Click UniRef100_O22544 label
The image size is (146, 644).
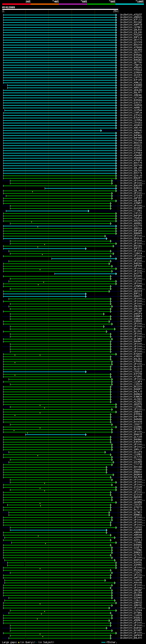(x=131, y=110)
